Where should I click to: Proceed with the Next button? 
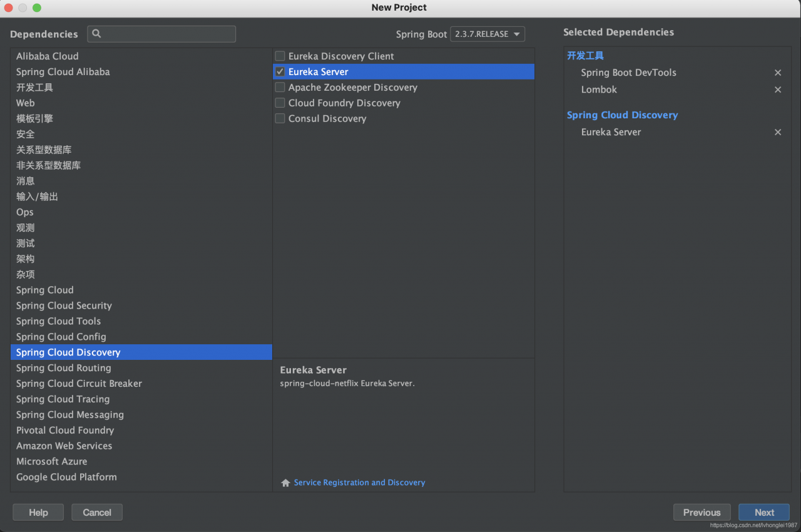click(764, 513)
